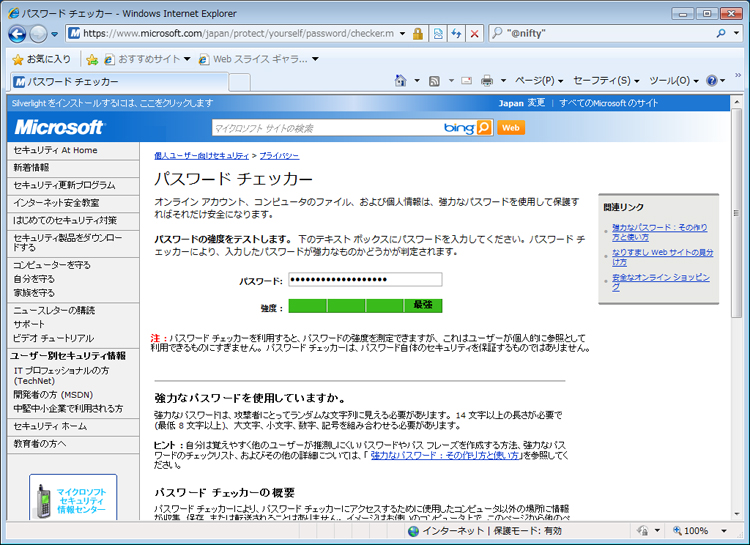Click the red Stop loading icon
Image resolution: width=750 pixels, height=545 pixels.
(474, 33)
